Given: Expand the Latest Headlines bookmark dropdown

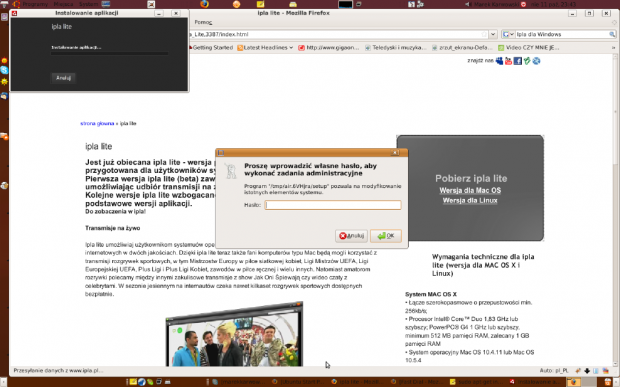Looking at the screenshot, I should (291, 48).
